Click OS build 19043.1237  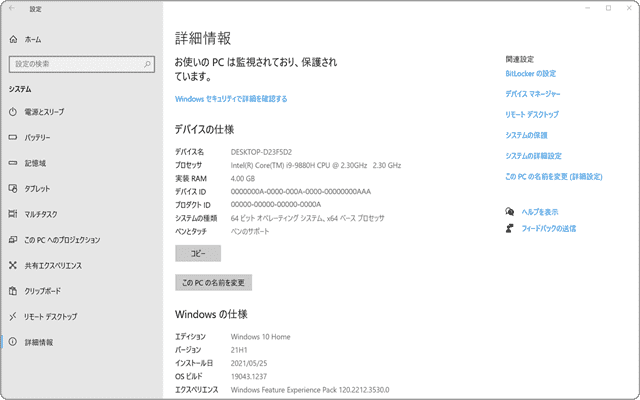coord(249,376)
